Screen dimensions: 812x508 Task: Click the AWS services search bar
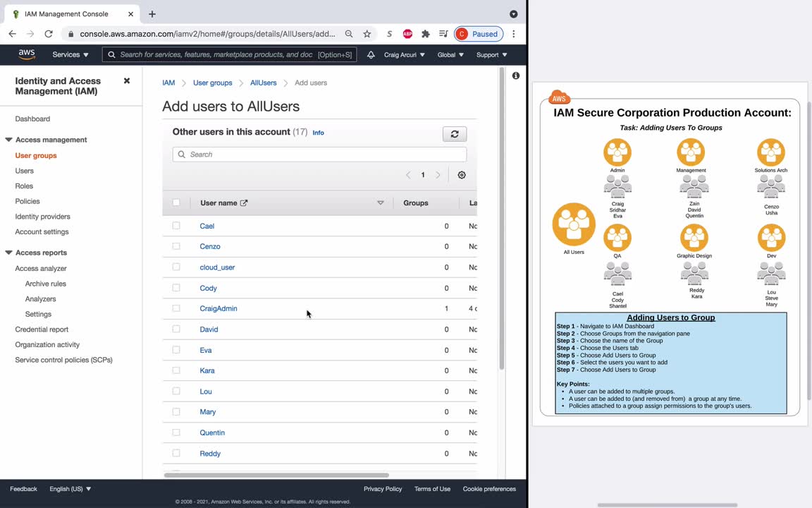pos(229,54)
